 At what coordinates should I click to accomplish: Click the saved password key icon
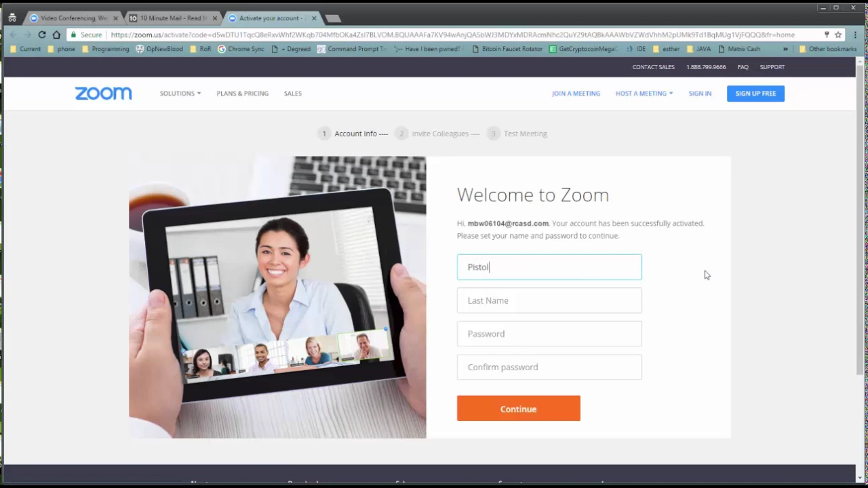(x=827, y=35)
